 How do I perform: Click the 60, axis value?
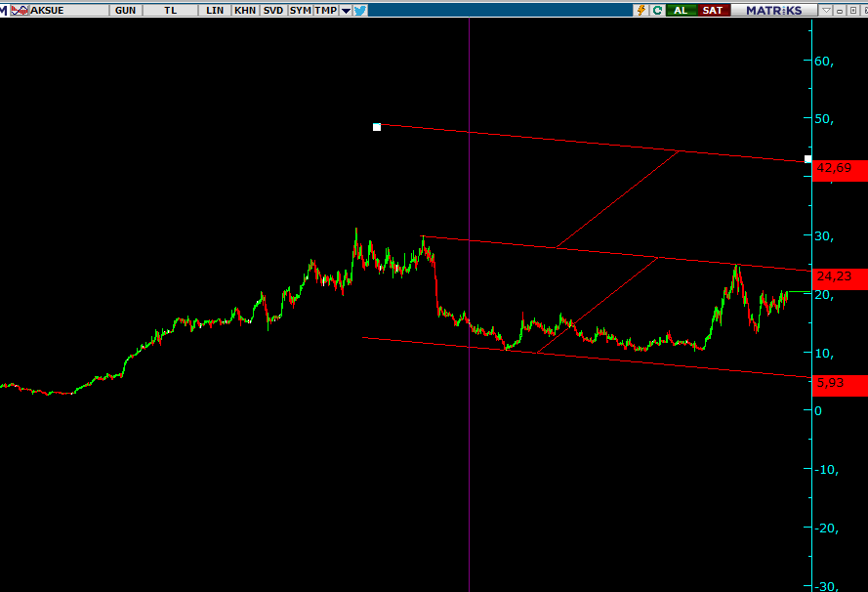(824, 62)
